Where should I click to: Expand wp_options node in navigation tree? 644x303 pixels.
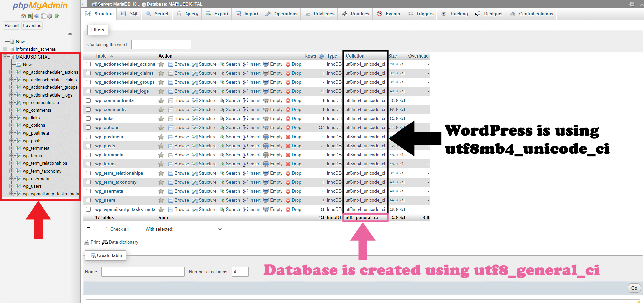pyautogui.click(x=12, y=125)
